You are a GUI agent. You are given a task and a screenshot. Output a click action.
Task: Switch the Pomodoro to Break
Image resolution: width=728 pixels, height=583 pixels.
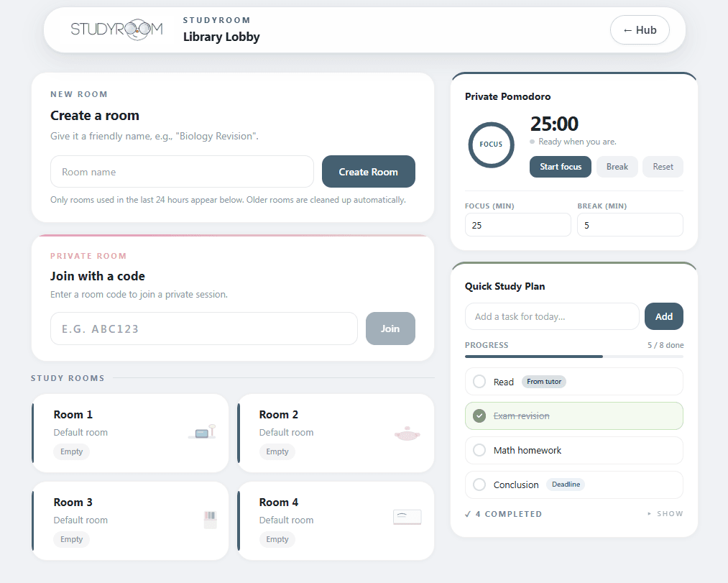point(617,167)
